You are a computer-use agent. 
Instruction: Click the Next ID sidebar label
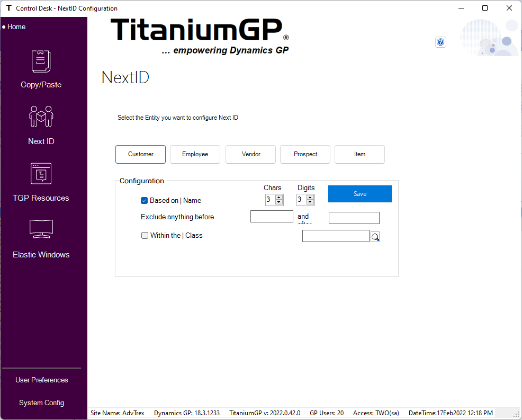pos(41,141)
